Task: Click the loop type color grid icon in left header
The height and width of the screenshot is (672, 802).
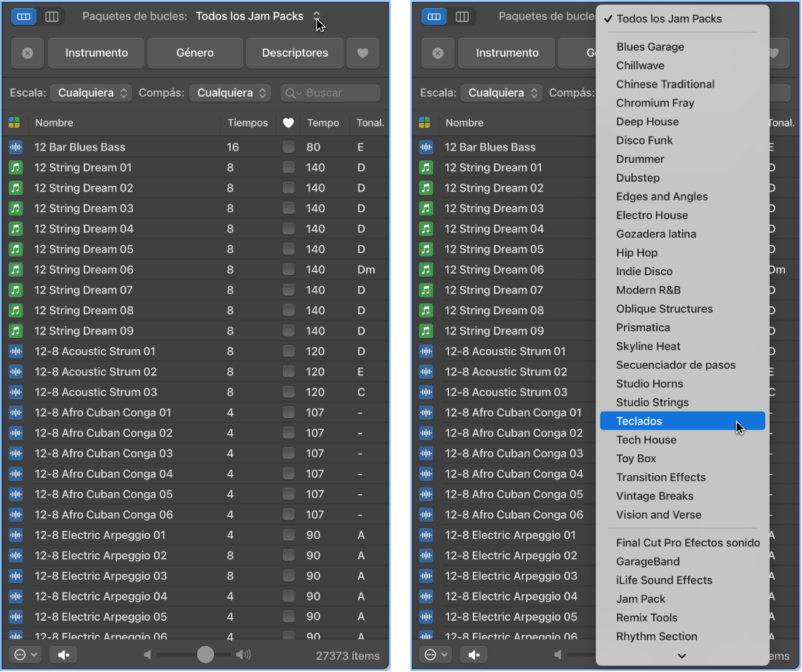Action: [15, 123]
